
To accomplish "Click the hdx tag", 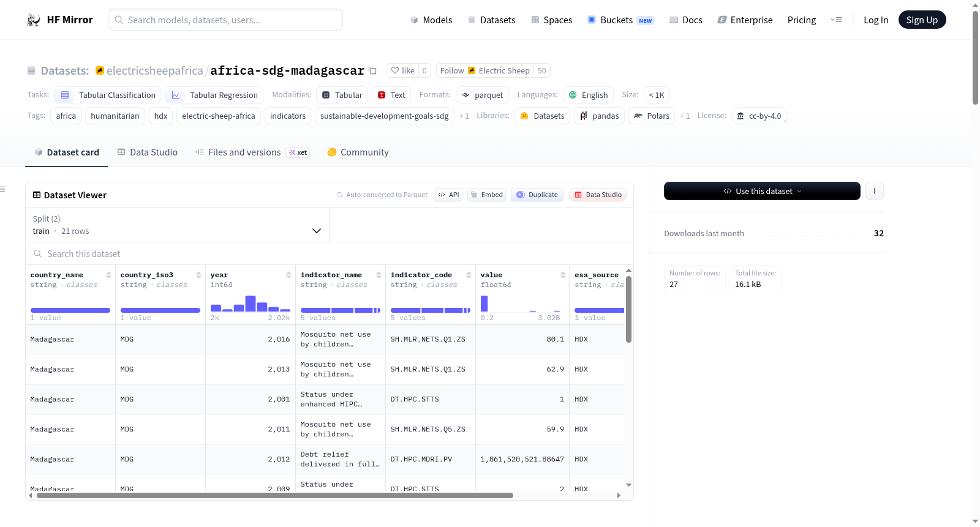I will pyautogui.click(x=160, y=116).
